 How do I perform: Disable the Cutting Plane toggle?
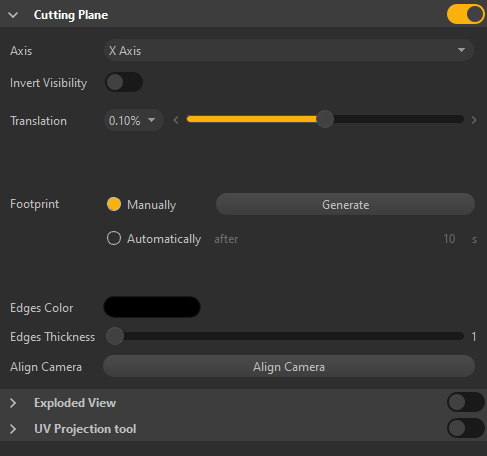[x=465, y=14]
